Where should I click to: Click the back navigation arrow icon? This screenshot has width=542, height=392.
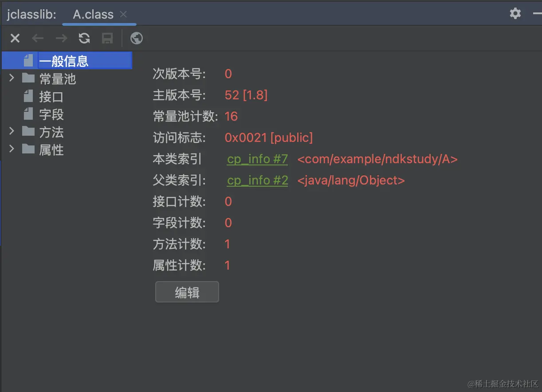click(38, 38)
